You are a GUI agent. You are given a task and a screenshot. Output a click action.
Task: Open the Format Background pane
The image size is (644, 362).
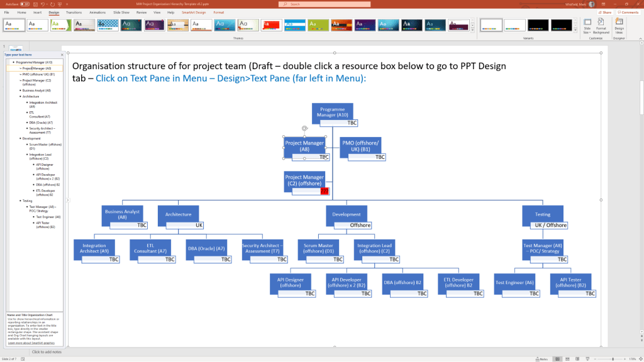click(601, 26)
